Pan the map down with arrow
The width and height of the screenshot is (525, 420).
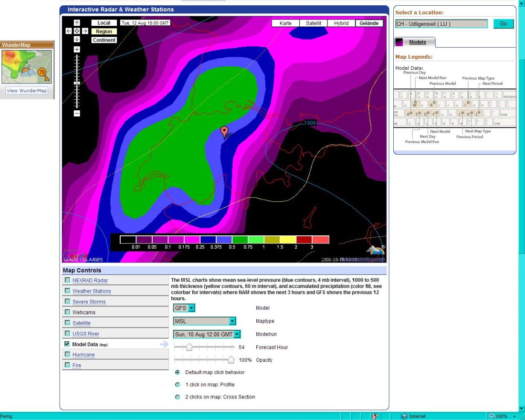coord(77,39)
